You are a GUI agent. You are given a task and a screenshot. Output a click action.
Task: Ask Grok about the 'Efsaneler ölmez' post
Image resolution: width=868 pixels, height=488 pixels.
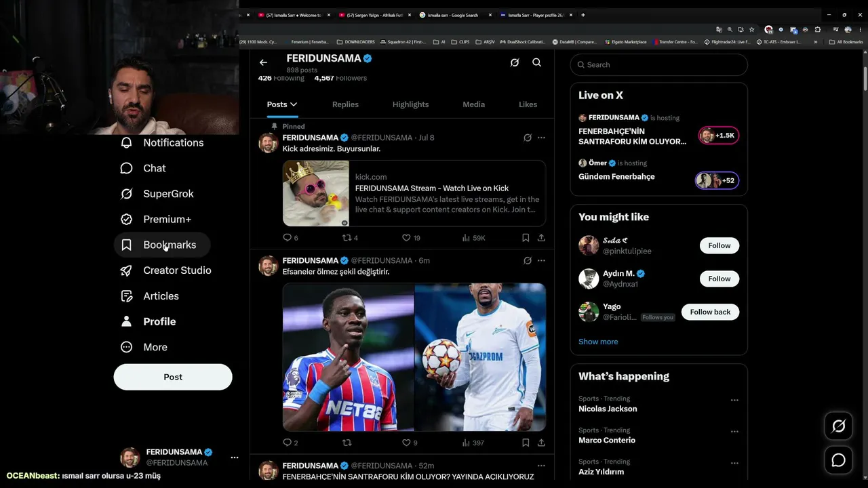tap(527, 260)
